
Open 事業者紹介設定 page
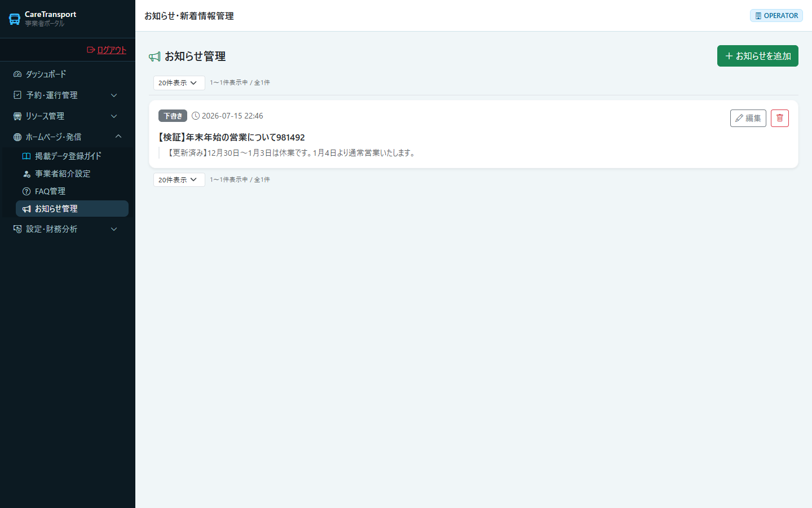tap(72, 174)
